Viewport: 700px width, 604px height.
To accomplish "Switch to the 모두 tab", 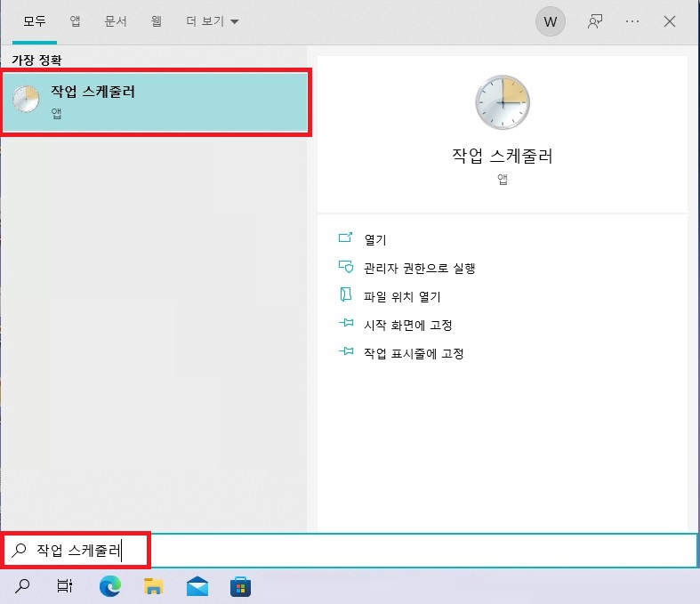I will point(35,21).
